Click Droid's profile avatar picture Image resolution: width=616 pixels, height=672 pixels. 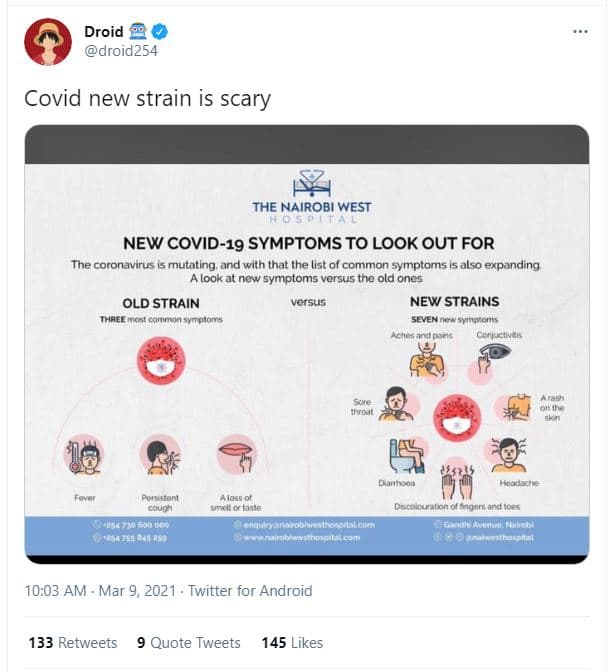47,42
